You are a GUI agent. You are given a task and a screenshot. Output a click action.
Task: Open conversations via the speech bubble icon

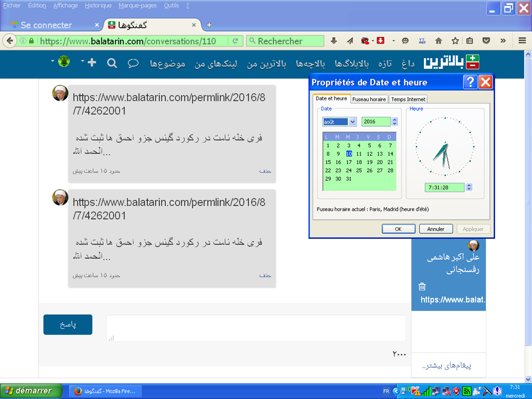click(133, 62)
